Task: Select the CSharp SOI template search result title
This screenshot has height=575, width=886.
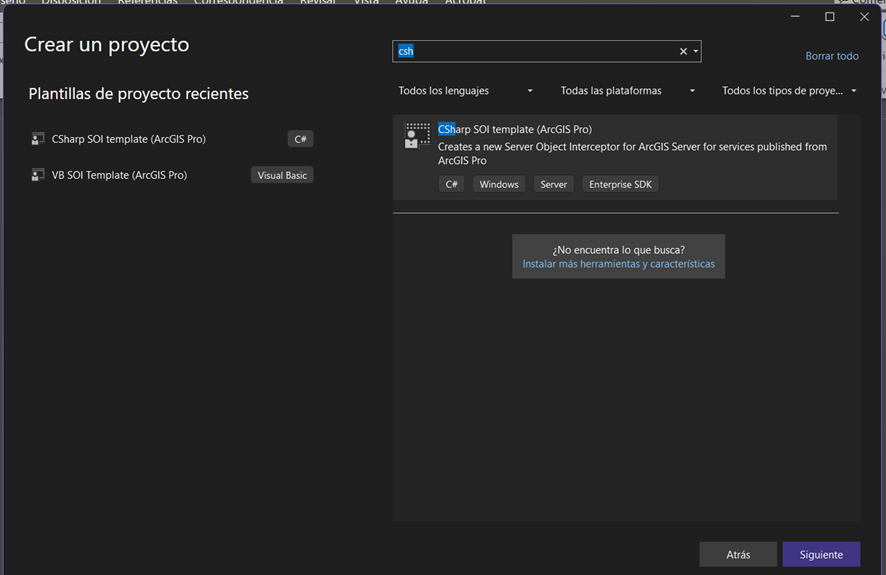Action: pos(515,129)
